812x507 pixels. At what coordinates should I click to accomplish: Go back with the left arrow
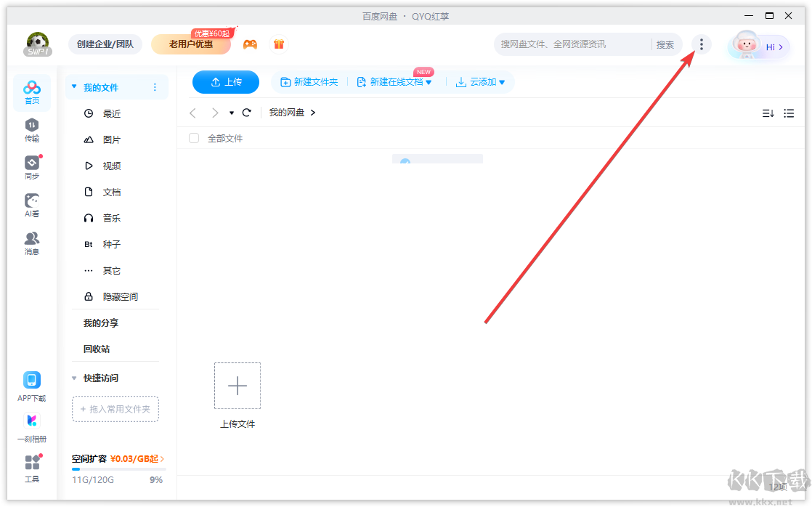pyautogui.click(x=192, y=113)
